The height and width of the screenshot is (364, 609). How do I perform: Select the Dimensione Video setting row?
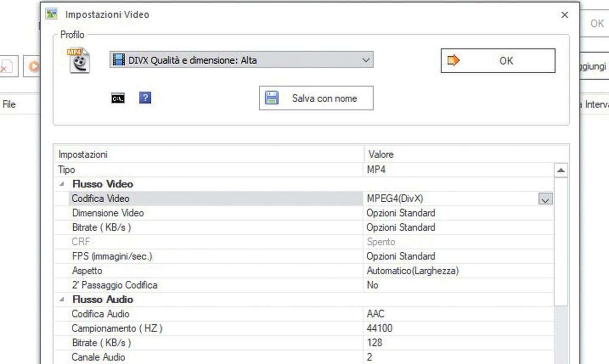108,213
